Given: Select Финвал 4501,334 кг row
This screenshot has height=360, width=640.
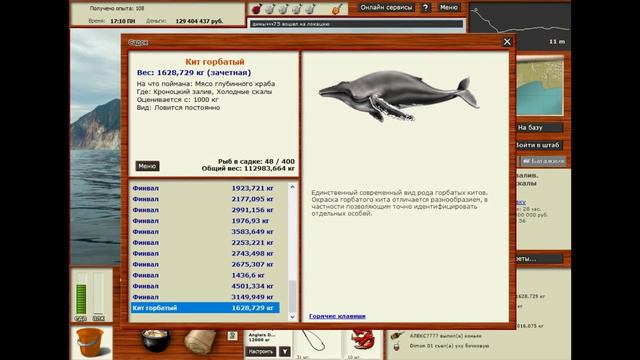Looking at the screenshot, I should (205, 286).
